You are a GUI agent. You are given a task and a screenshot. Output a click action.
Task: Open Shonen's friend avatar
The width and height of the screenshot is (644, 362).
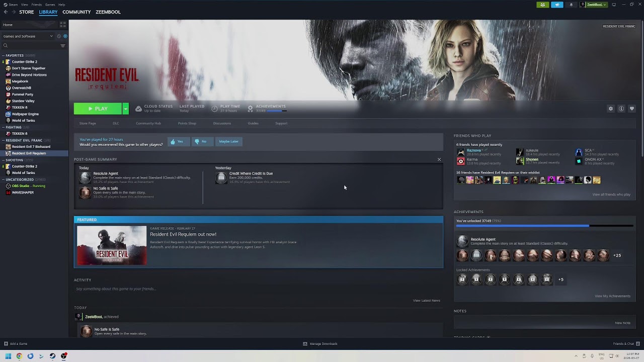click(520, 161)
